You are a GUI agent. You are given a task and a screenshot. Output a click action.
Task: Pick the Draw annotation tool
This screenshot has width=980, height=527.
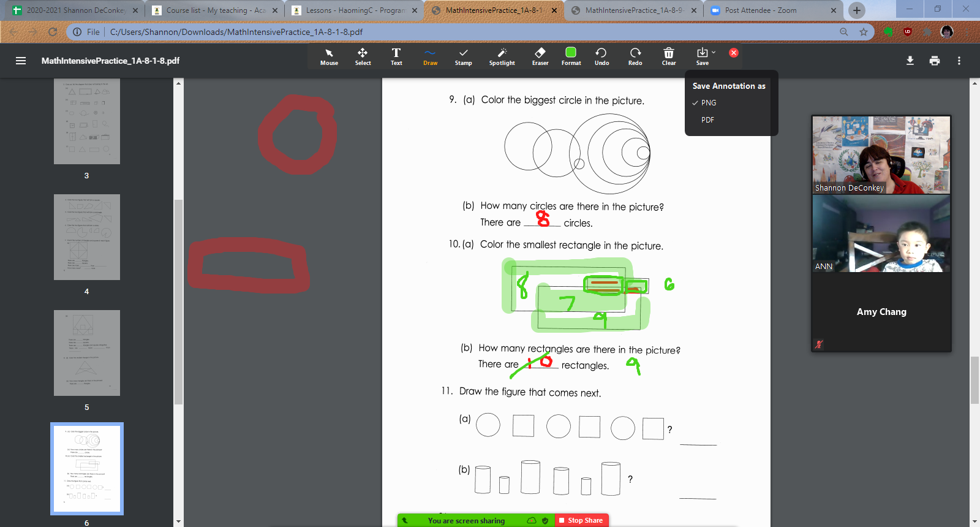(x=430, y=57)
